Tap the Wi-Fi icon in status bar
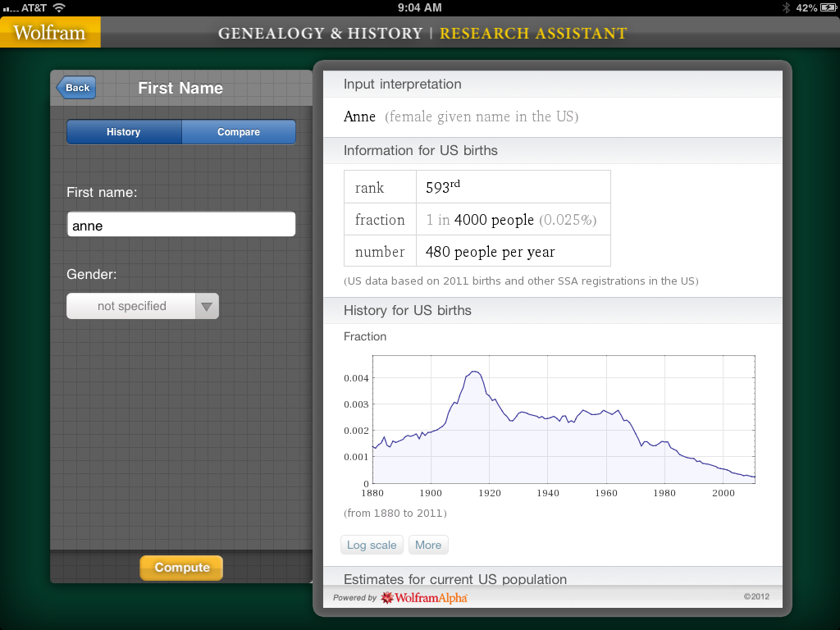This screenshot has width=840, height=630. pos(59,7)
